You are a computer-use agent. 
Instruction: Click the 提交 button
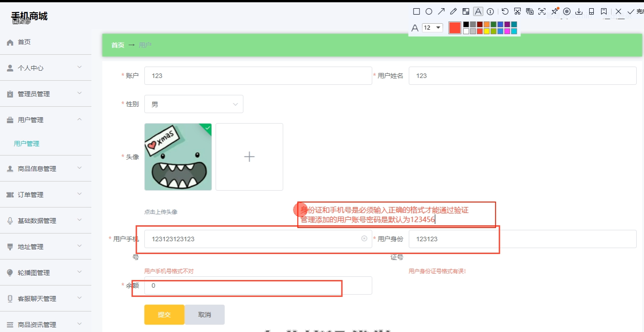(164, 315)
